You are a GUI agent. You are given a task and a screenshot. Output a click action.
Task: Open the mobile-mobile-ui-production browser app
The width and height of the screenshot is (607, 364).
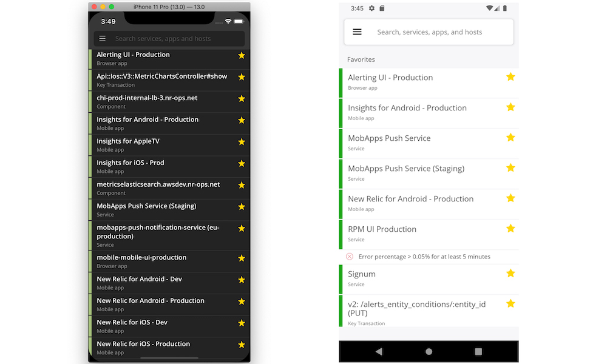169,262
